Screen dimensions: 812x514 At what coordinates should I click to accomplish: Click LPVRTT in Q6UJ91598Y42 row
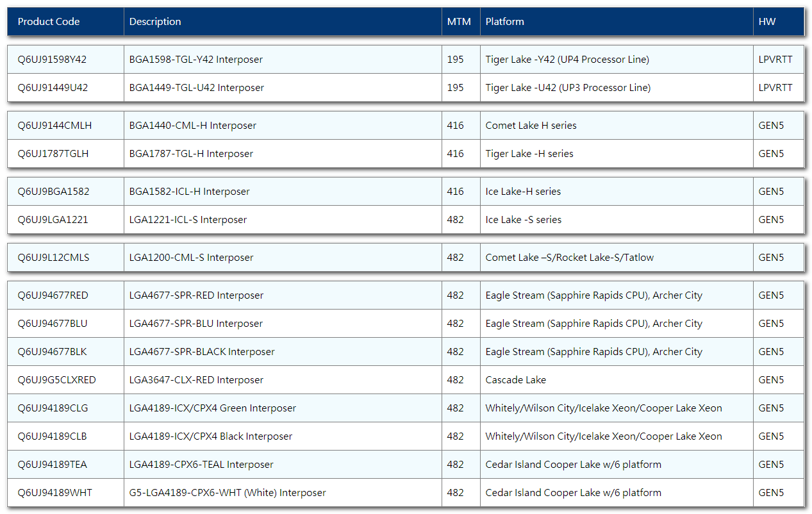coord(775,60)
